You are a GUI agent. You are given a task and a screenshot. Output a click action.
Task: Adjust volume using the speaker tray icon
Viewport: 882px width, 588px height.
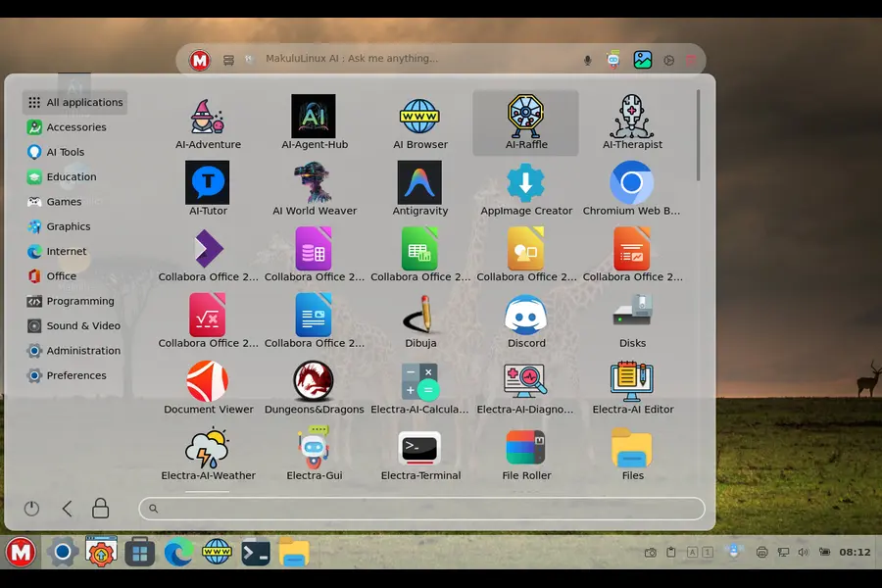804,552
